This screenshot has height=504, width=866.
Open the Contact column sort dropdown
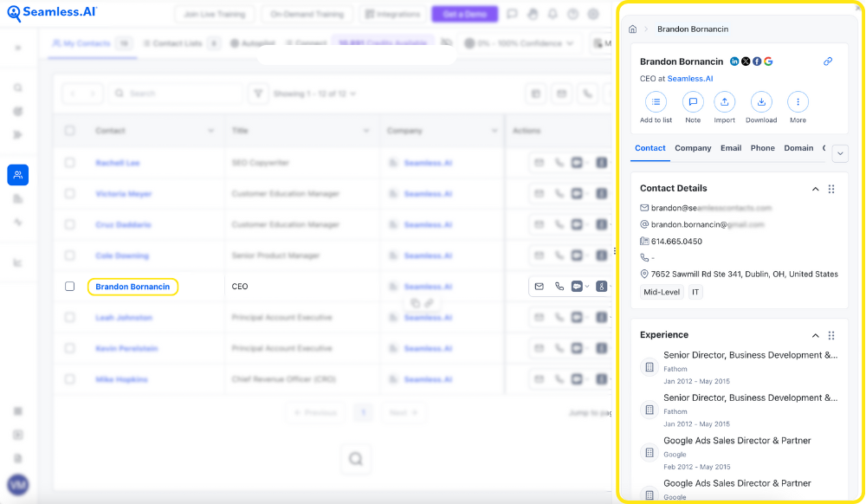click(210, 131)
